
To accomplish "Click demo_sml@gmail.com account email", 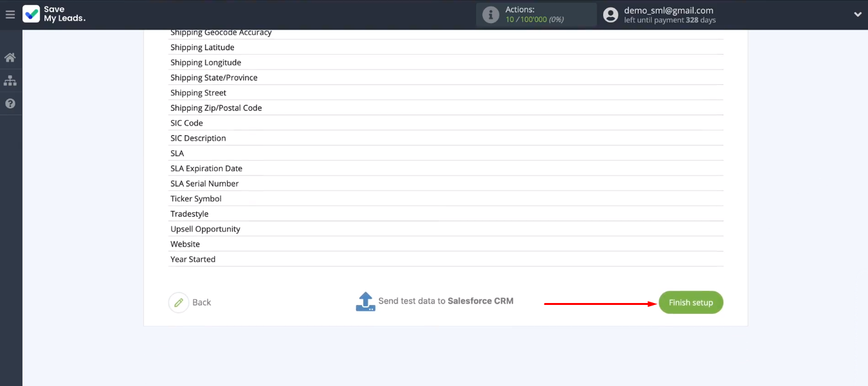I will (x=669, y=10).
